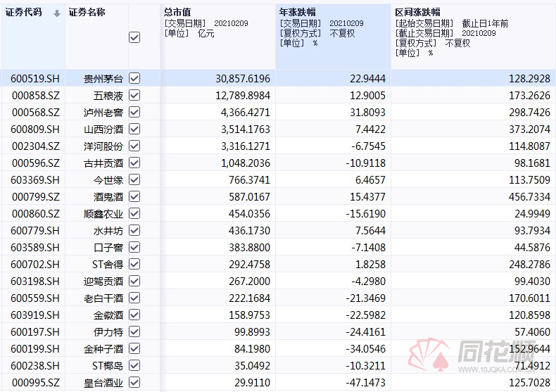This screenshot has height=392, width=556.
Task: Toggle the ST舍得 checkbox
Action: click(134, 264)
